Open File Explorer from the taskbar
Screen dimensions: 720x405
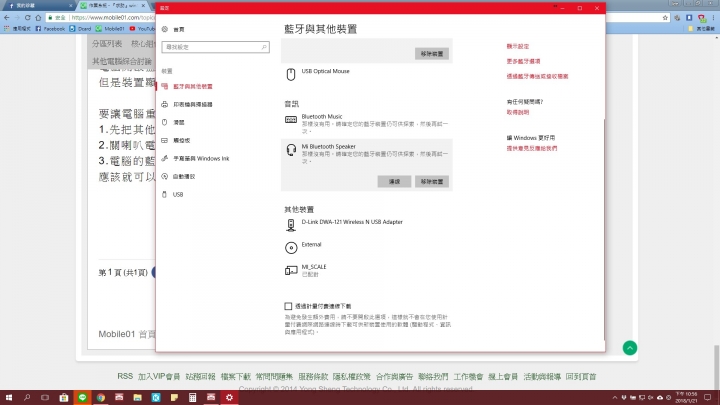click(x=137, y=398)
